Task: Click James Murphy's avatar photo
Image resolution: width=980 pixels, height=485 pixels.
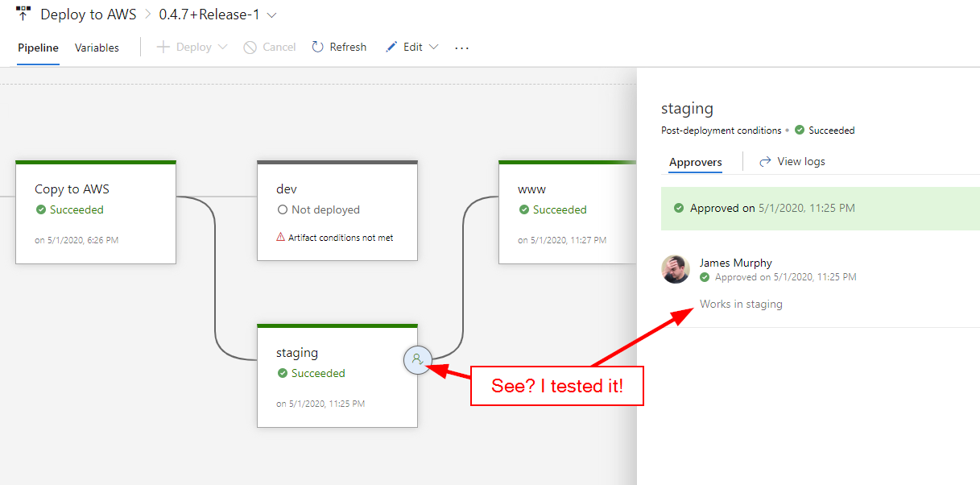Action: (676, 269)
